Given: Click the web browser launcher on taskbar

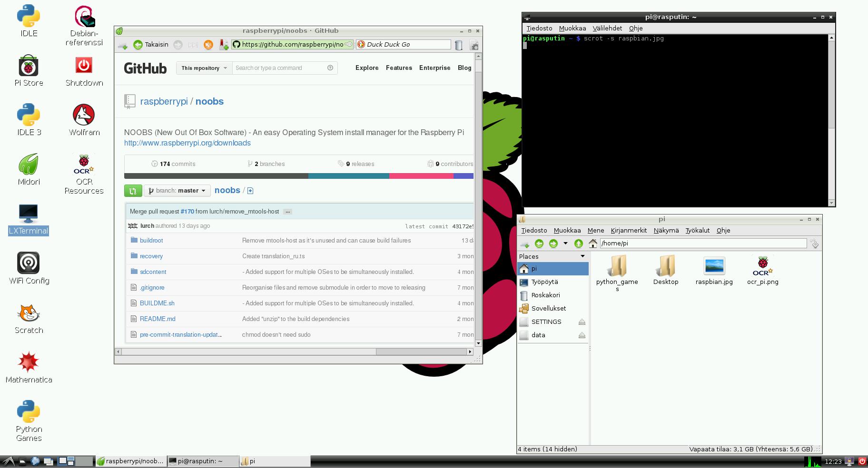Looking at the screenshot, I should [35, 461].
